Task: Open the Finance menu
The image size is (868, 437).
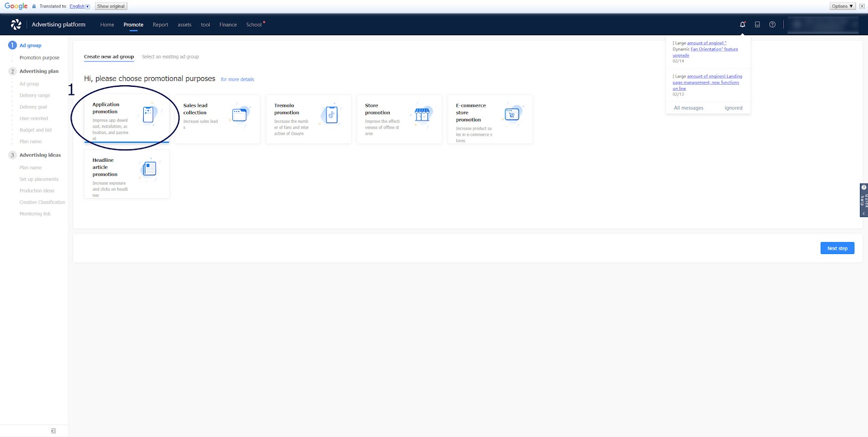Action: tap(228, 25)
